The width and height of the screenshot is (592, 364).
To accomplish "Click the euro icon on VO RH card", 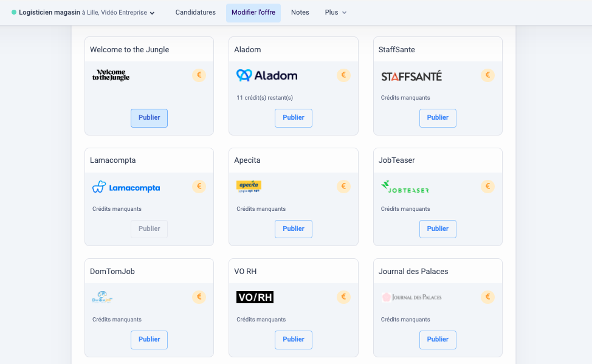I will 343,297.
